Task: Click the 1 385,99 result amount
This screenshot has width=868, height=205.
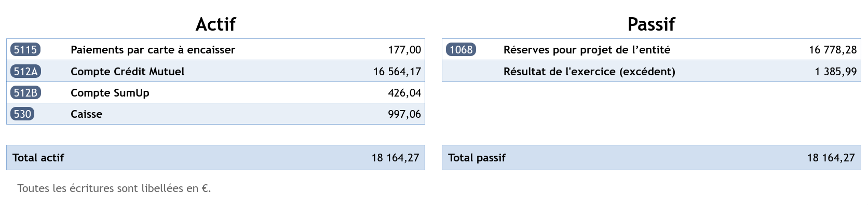Action: tap(836, 72)
